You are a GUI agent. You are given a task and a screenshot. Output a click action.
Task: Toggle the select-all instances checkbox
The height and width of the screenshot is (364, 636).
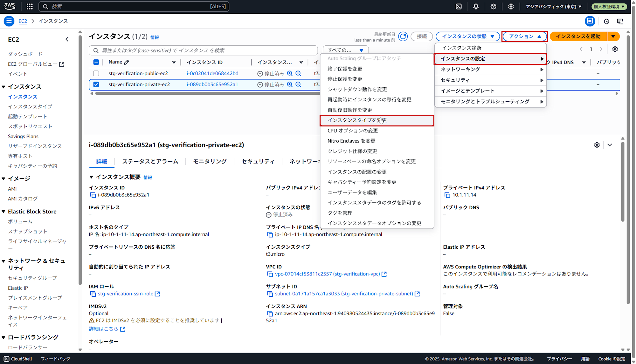coord(96,62)
